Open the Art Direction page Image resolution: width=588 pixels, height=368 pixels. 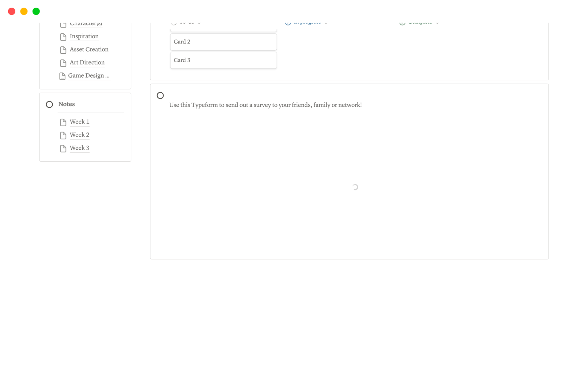(87, 63)
